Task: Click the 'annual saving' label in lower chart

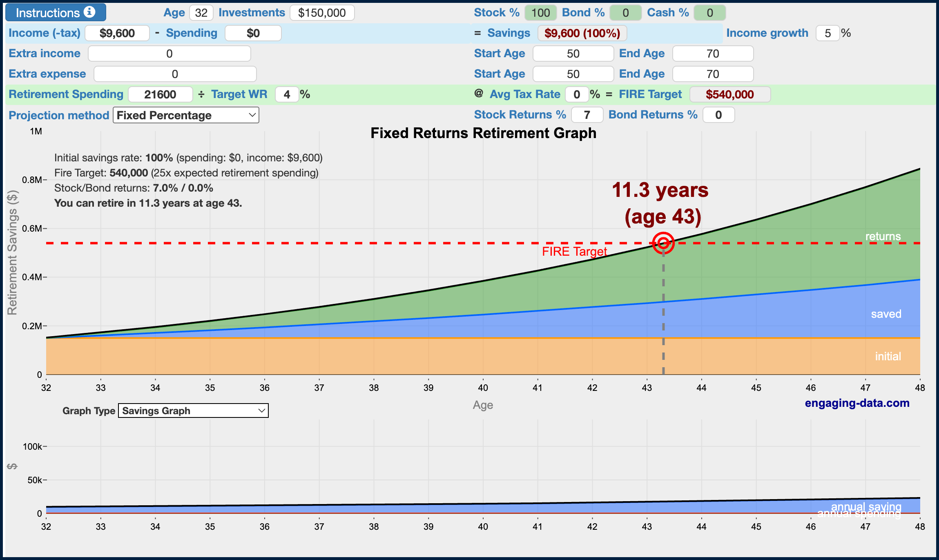Action: tap(866, 506)
